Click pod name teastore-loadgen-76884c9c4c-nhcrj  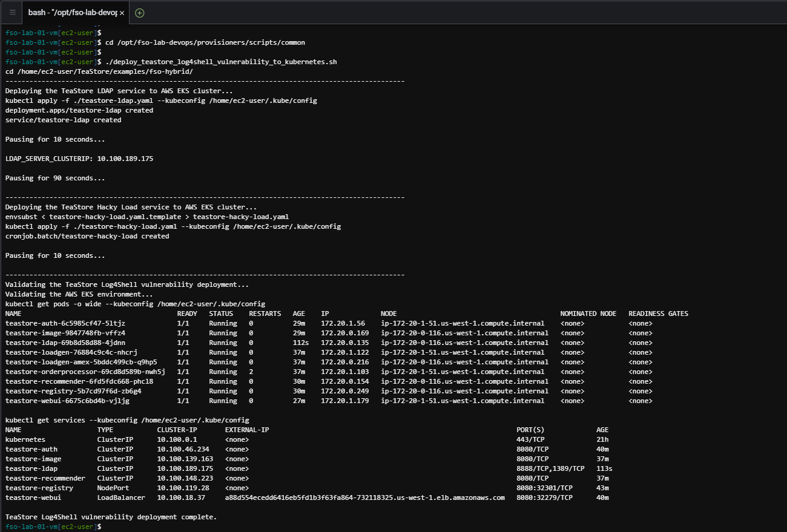pos(71,352)
